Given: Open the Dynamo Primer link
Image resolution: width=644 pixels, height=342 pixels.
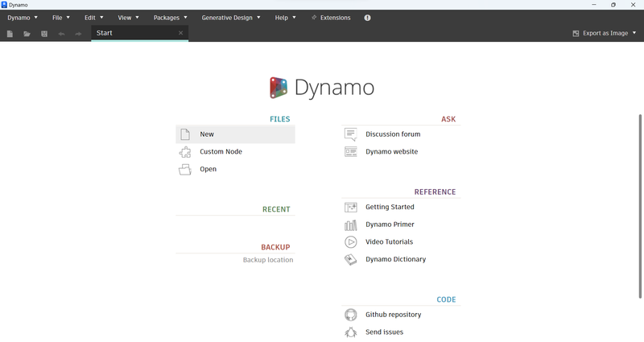Looking at the screenshot, I should [390, 225].
